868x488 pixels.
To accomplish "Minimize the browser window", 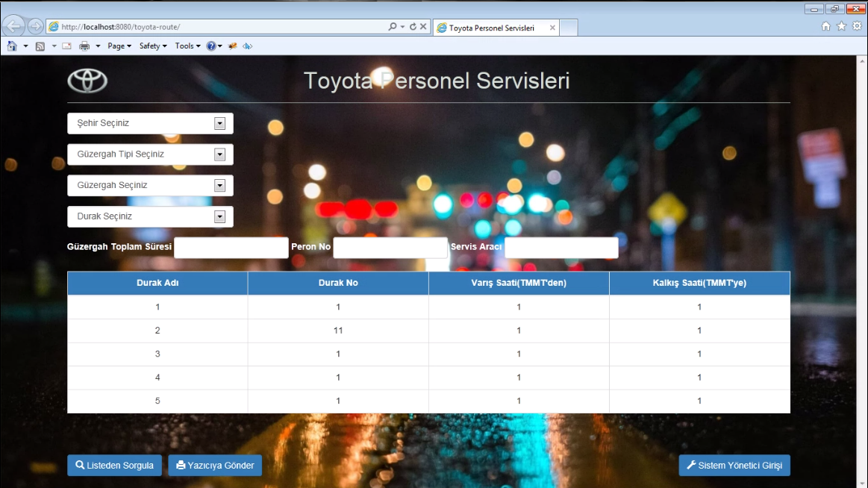I will [814, 9].
